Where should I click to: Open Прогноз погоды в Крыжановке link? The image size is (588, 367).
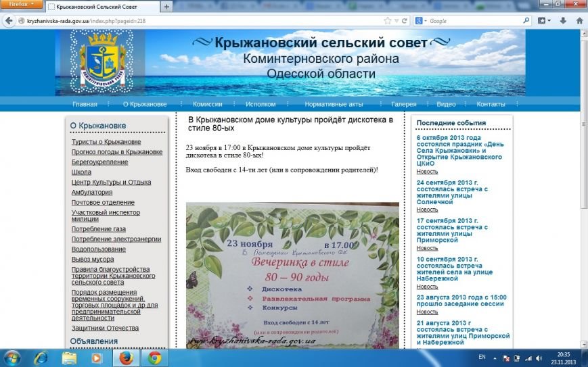click(117, 152)
